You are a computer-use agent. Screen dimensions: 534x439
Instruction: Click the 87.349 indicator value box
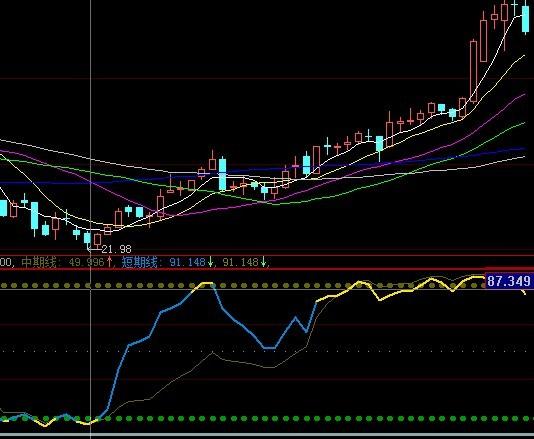(509, 281)
